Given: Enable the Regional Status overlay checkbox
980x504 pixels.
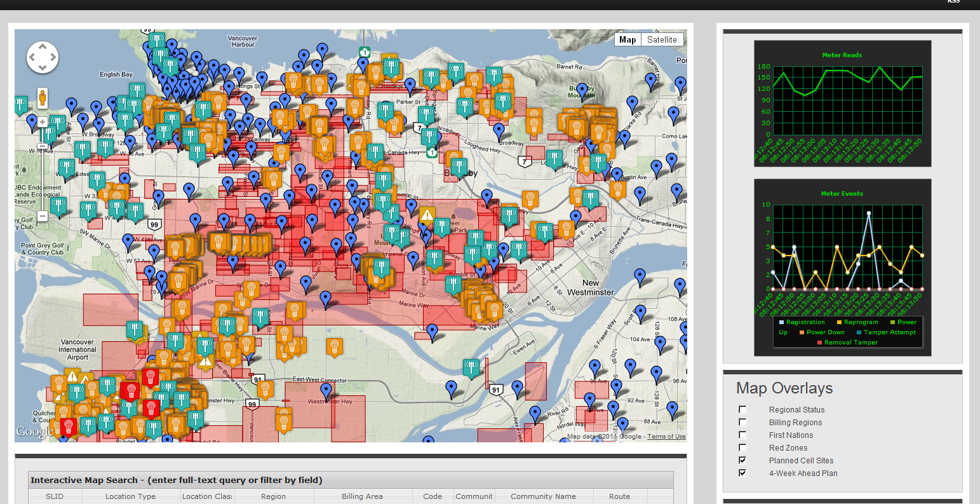Looking at the screenshot, I should (742, 410).
